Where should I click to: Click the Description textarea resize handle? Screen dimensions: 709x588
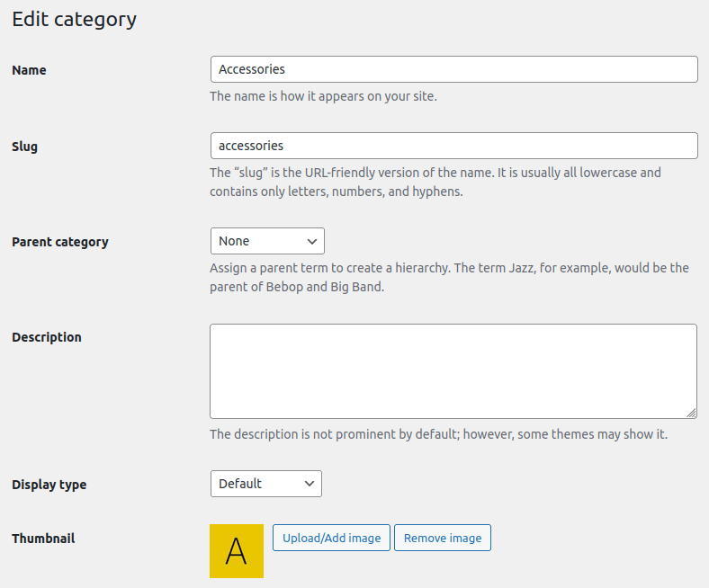691,413
